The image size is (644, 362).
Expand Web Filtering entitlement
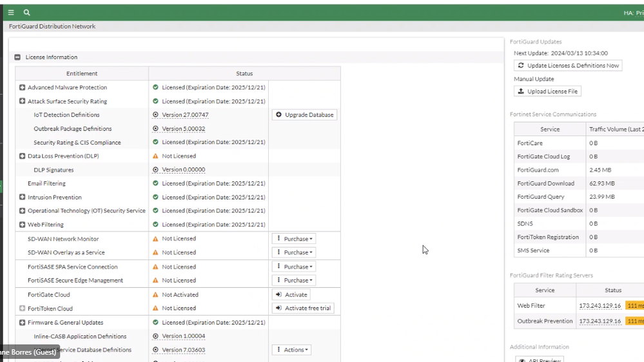[22, 225]
